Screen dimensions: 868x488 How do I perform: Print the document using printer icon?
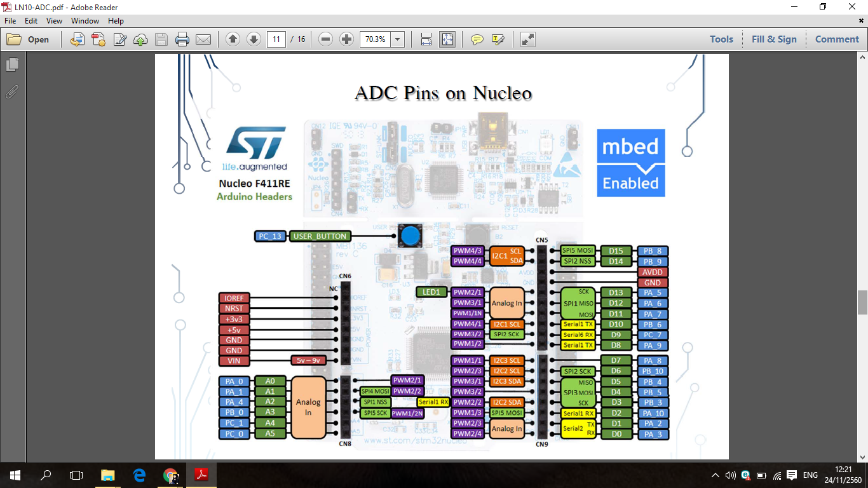click(x=182, y=39)
